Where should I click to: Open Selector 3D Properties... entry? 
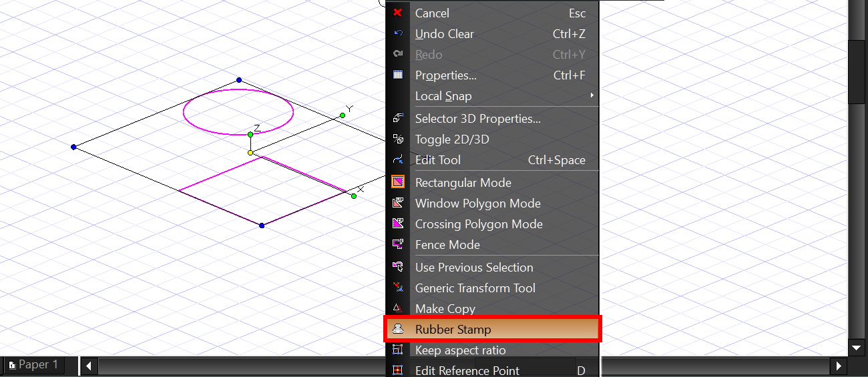point(493,118)
